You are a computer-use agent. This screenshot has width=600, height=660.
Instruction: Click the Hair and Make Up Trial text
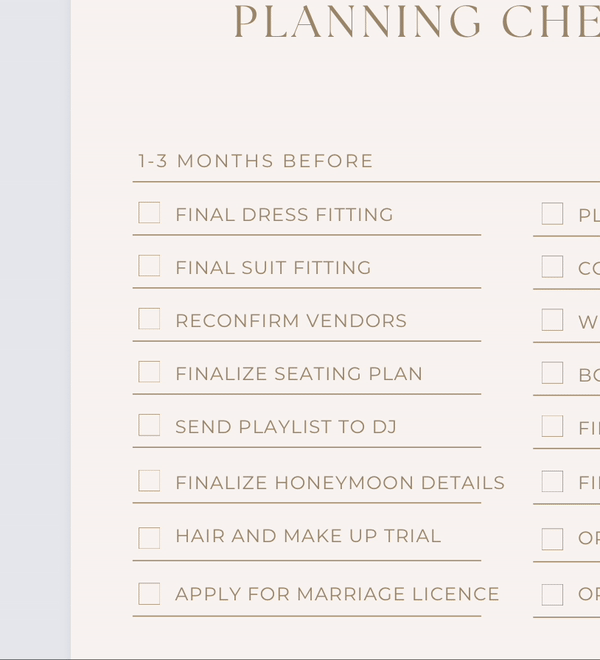[308, 536]
